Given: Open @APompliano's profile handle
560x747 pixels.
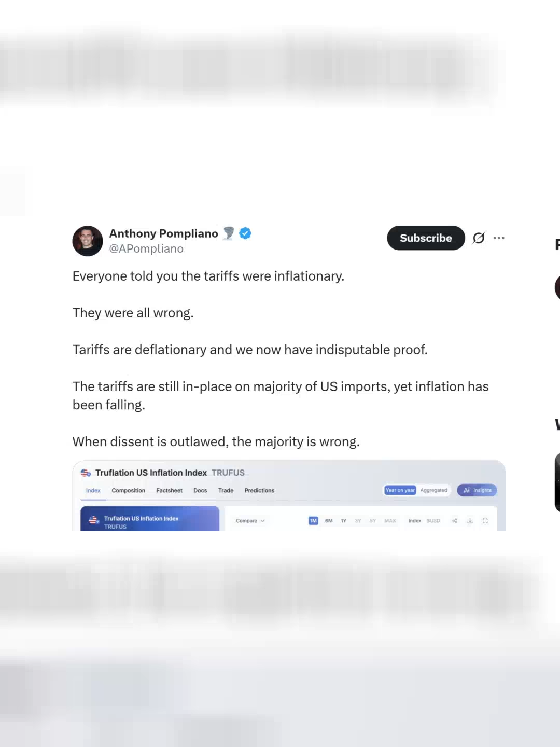Looking at the screenshot, I should (147, 248).
